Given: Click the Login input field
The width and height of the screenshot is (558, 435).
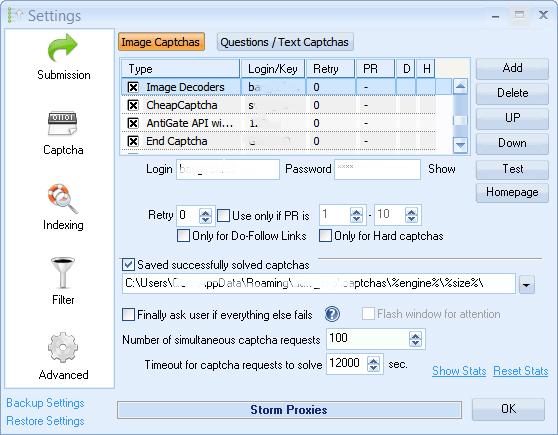Looking at the screenshot, I should coord(228,169).
